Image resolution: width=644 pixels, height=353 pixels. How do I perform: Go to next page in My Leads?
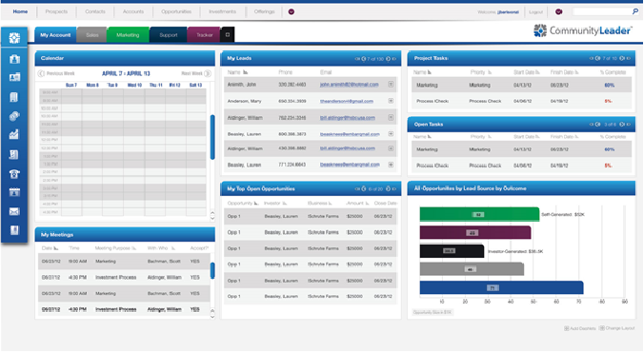click(388, 59)
